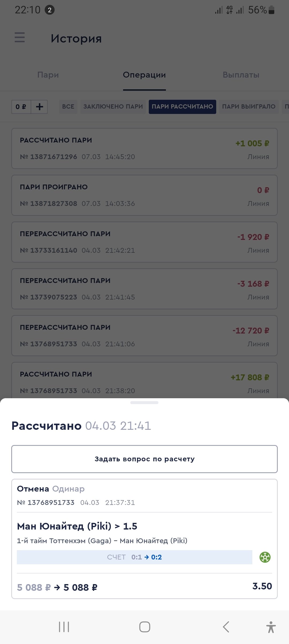Screen dimensions: 289x644
Task: Tap the notification count badge
Action: pyautogui.click(x=50, y=10)
